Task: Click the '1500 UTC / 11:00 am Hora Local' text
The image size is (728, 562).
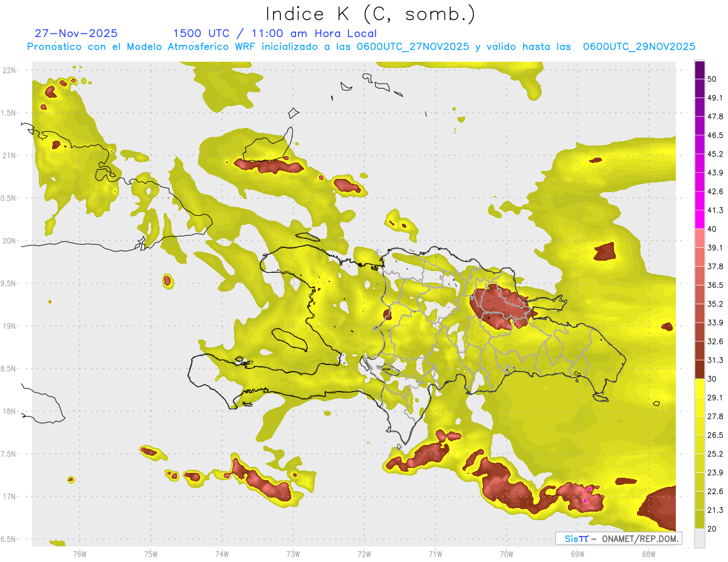Action: [x=274, y=33]
